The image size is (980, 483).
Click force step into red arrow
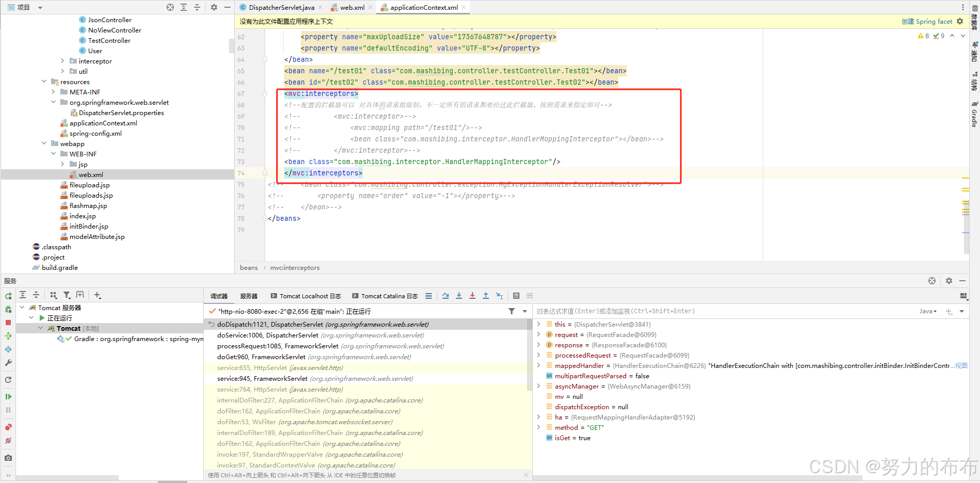click(x=472, y=296)
